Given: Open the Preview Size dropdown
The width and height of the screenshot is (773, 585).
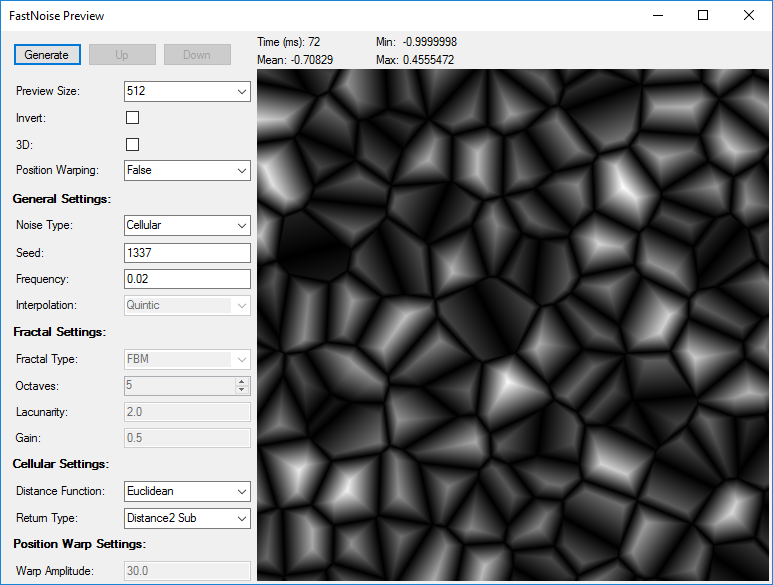Looking at the screenshot, I should (x=187, y=91).
